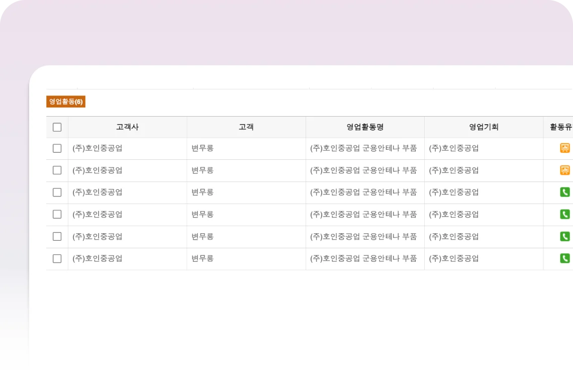Open the 영업기회 cell in the fifth row
Image resolution: width=573 pixels, height=392 pixels.
[454, 236]
